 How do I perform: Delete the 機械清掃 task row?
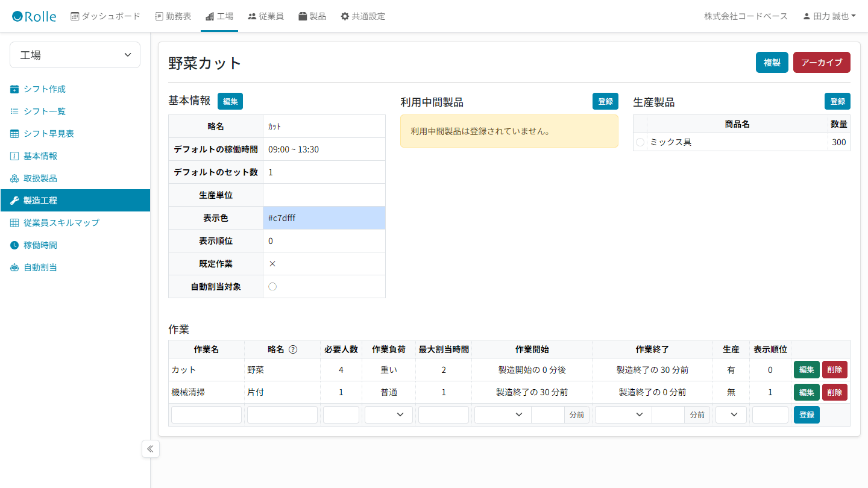(834, 392)
